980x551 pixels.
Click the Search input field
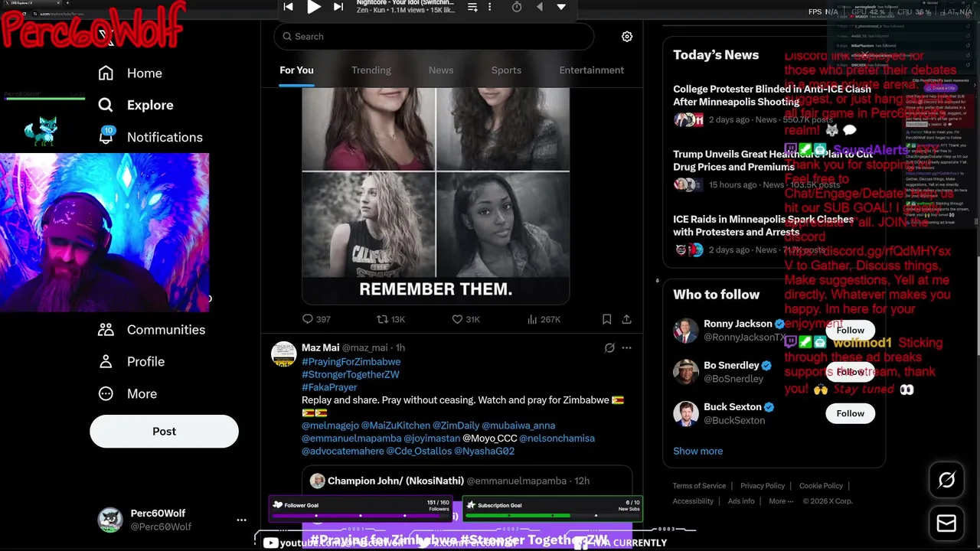point(434,37)
